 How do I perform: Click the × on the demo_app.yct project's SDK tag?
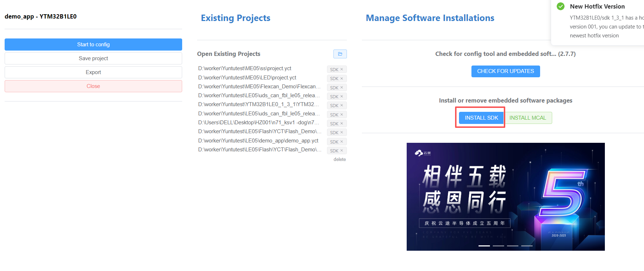point(342,142)
